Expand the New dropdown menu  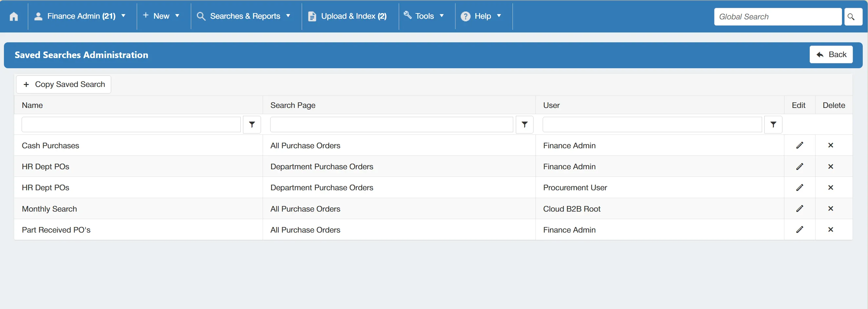161,16
